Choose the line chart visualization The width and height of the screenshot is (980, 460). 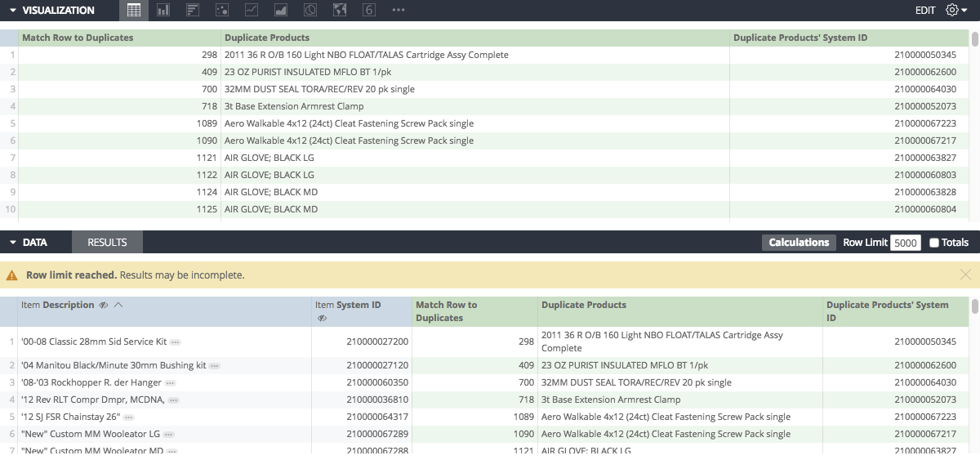point(252,10)
